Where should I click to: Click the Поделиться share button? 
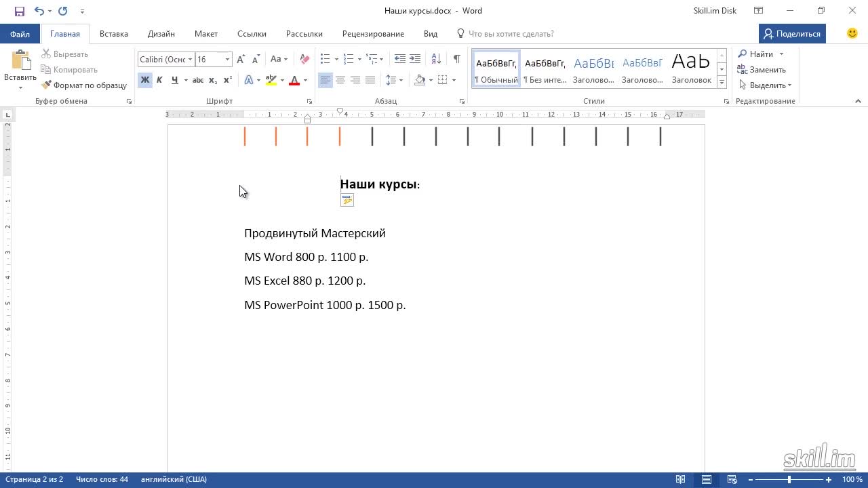792,34
